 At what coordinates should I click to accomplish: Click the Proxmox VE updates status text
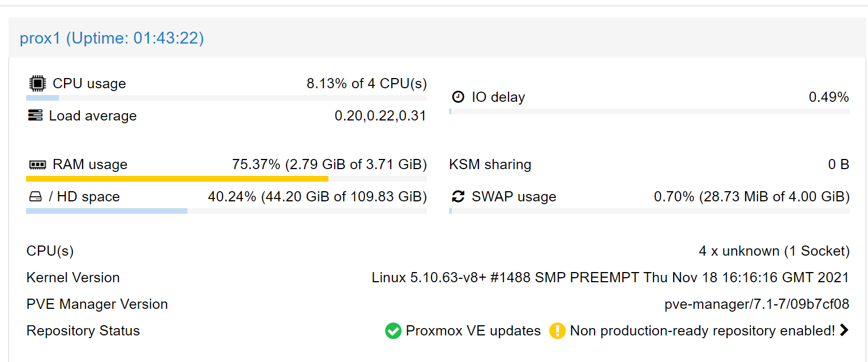point(473,331)
